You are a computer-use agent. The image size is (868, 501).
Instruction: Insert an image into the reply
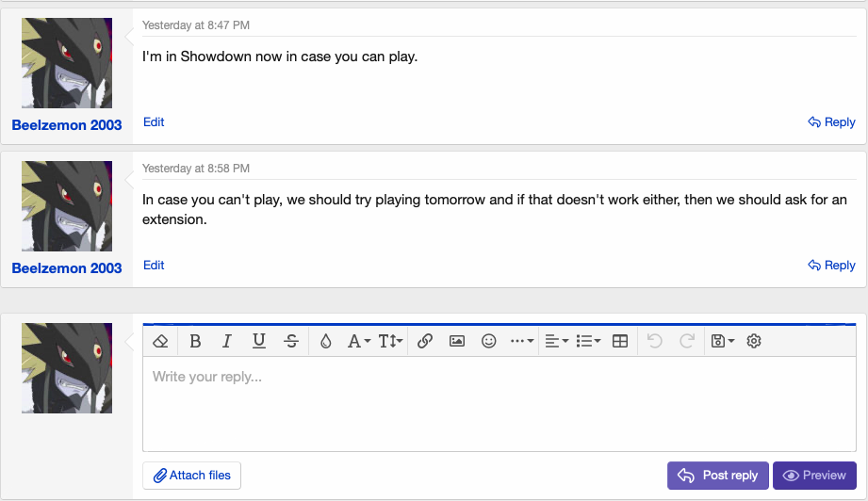457,341
